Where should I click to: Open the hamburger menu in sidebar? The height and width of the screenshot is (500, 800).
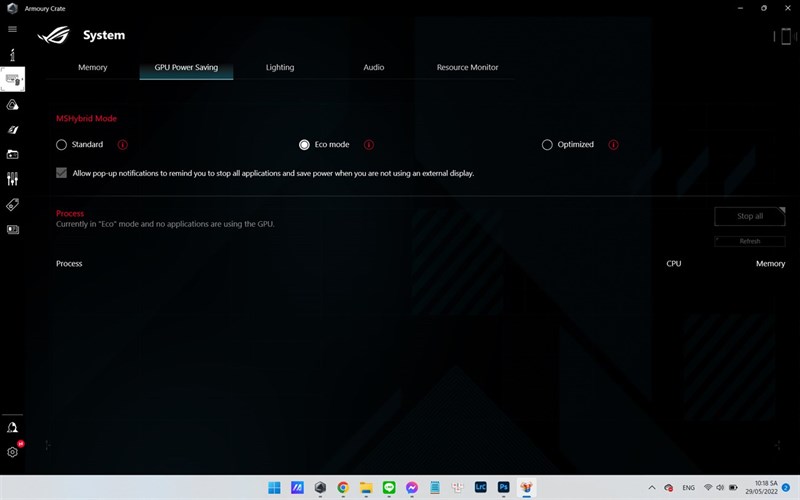pos(12,29)
